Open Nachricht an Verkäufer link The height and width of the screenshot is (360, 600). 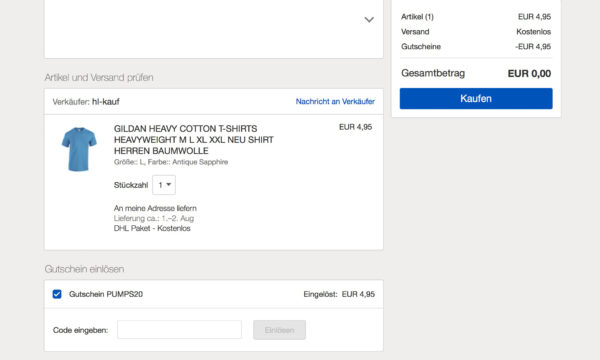pyautogui.click(x=335, y=101)
